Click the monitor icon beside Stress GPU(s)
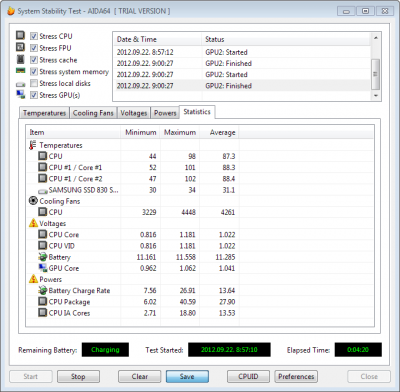The image size is (400, 392). tap(21, 95)
